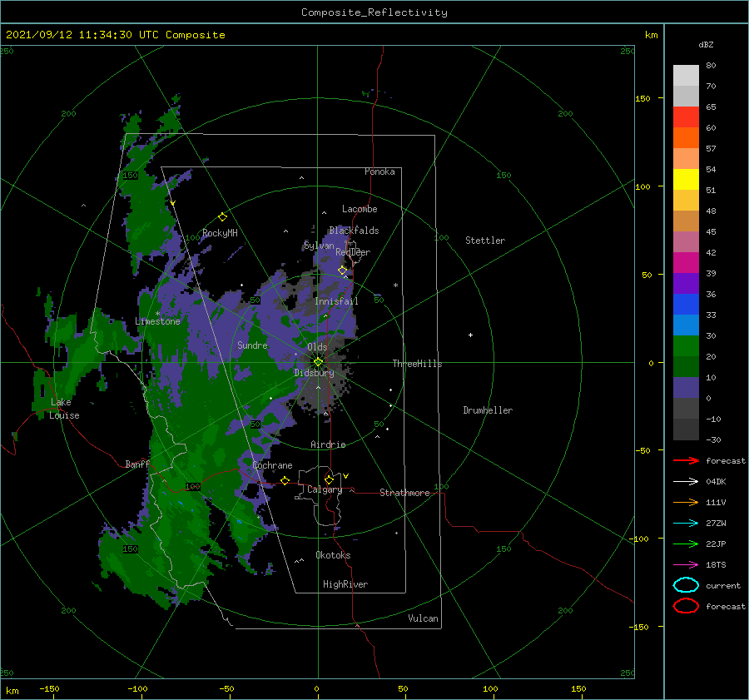Image resolution: width=749 pixels, height=700 pixels.
Task: Click the dBZ legend heading
Action: point(706,44)
